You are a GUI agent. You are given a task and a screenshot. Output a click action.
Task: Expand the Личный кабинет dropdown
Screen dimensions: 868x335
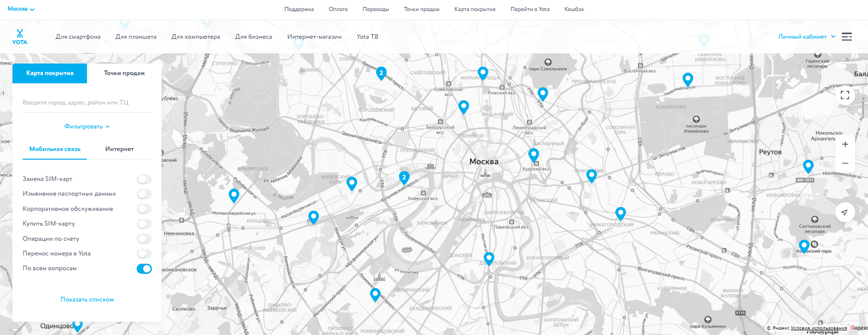click(x=807, y=36)
